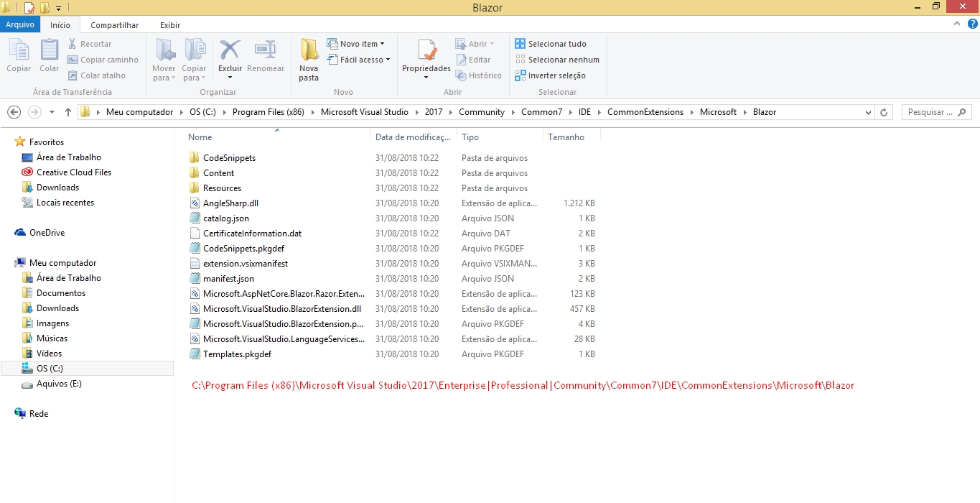980x503 pixels.
Task: Open Propriedades from the ribbon
Action: click(426, 57)
